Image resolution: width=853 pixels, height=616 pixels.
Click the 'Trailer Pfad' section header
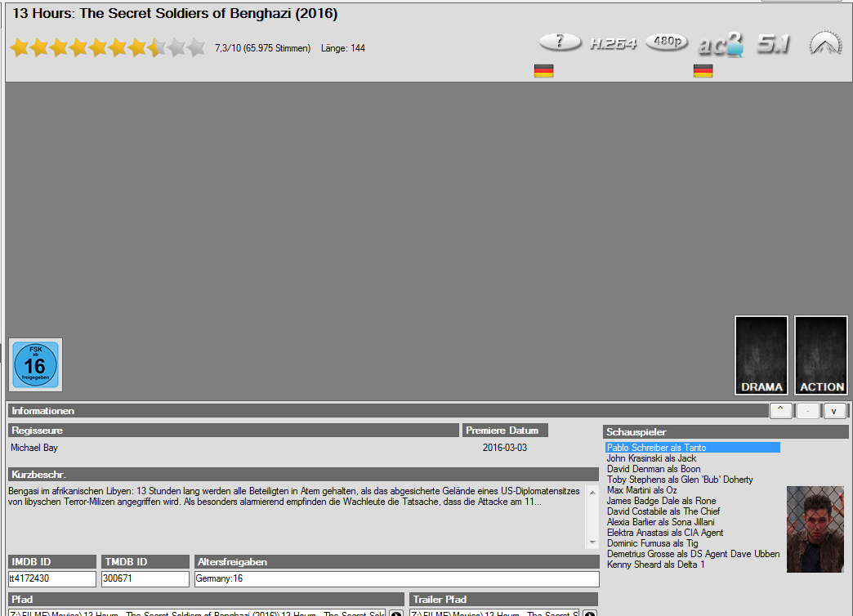tap(504, 599)
